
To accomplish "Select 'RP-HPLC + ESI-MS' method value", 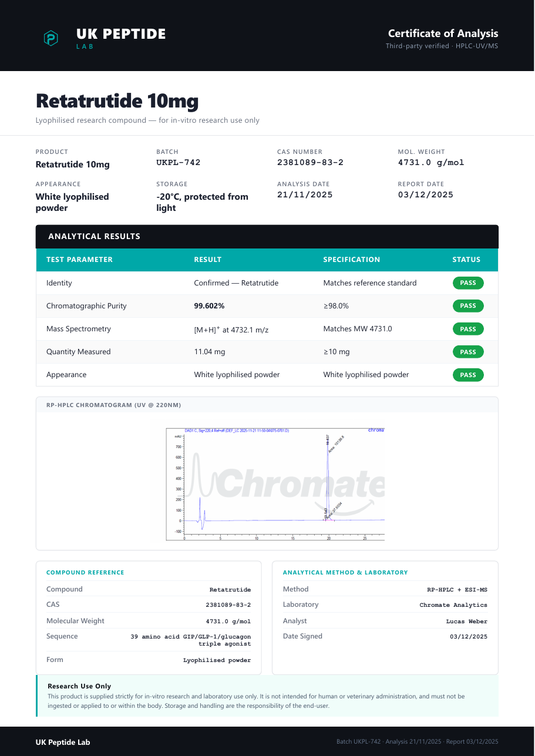I will click(x=457, y=590).
